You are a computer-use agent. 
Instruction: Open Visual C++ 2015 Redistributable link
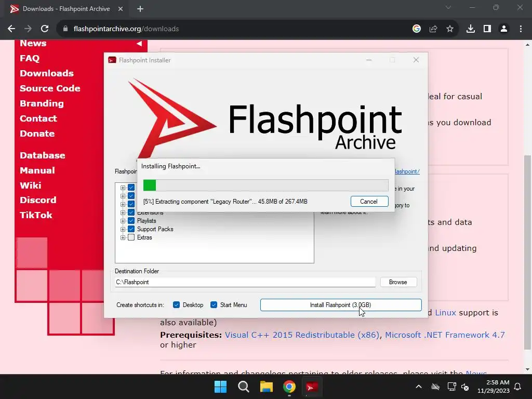[302, 335]
